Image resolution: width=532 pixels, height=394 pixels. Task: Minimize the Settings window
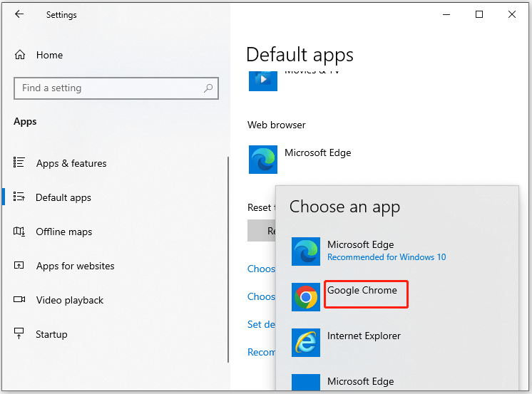click(446, 14)
